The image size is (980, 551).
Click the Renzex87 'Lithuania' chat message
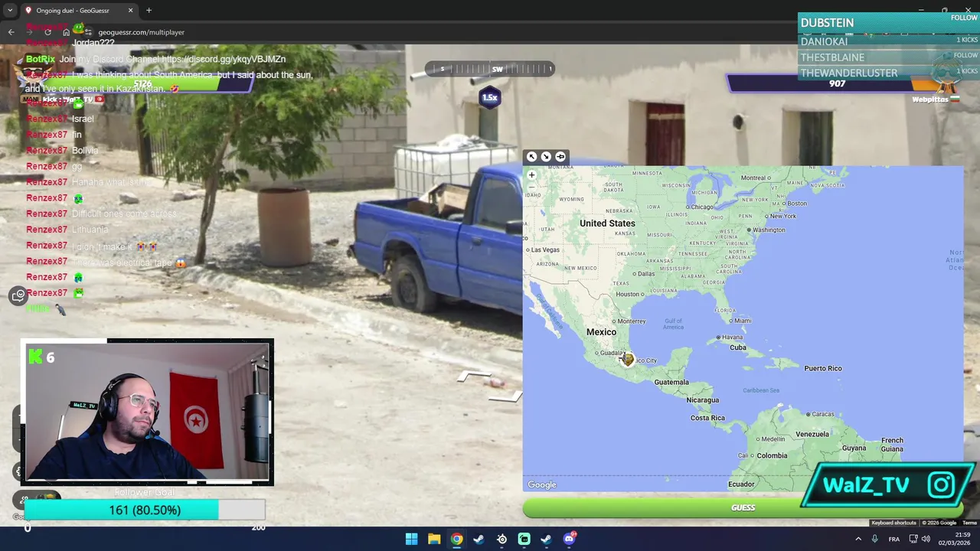[x=67, y=230]
